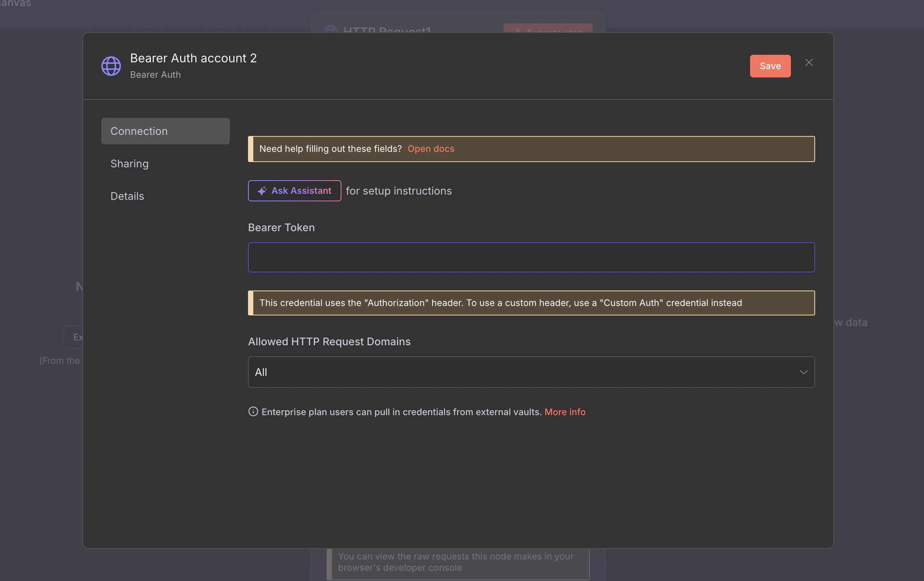Expand the dropdown chevron arrow next to All
This screenshot has height=581, width=924.
pyautogui.click(x=803, y=372)
